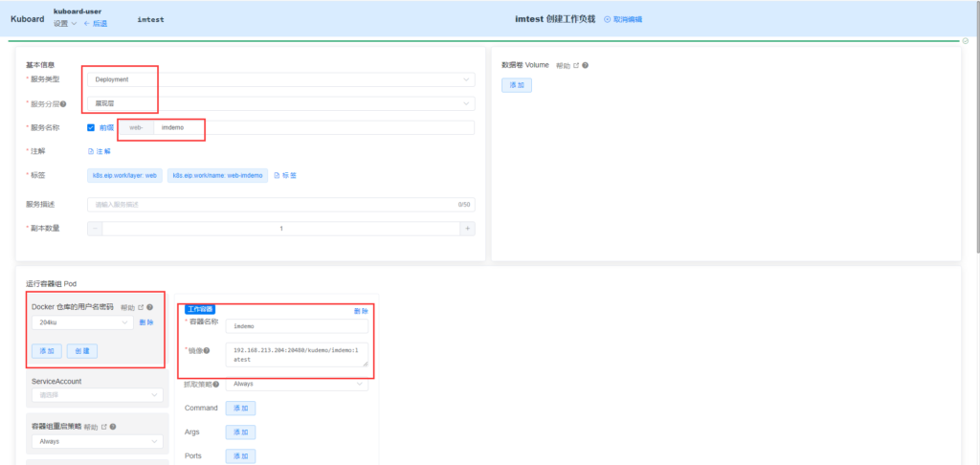The image size is (980, 465).
Task: Click the question mark icon next to 数据卷 Volume
Action: pyautogui.click(x=586, y=66)
